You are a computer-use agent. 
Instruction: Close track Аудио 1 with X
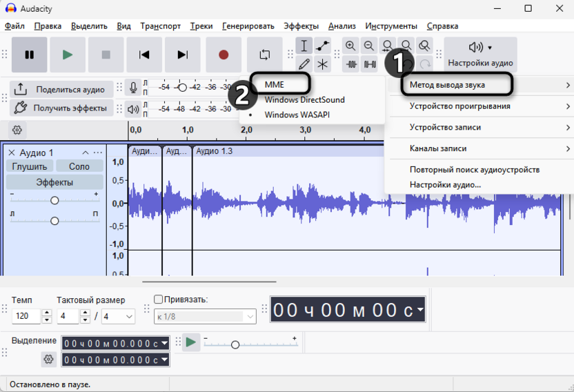(x=12, y=153)
